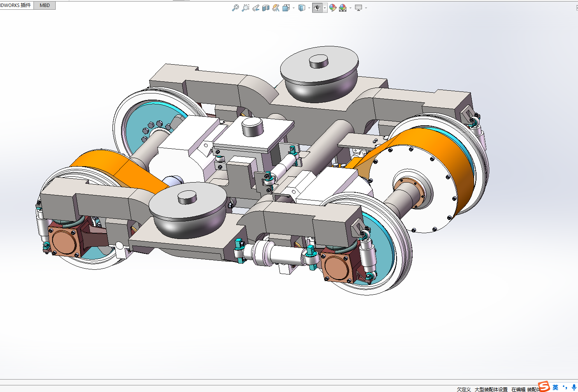This screenshot has width=578, height=392.
Task: Click 大型装配体设置 in the status bar
Action: pos(491,389)
